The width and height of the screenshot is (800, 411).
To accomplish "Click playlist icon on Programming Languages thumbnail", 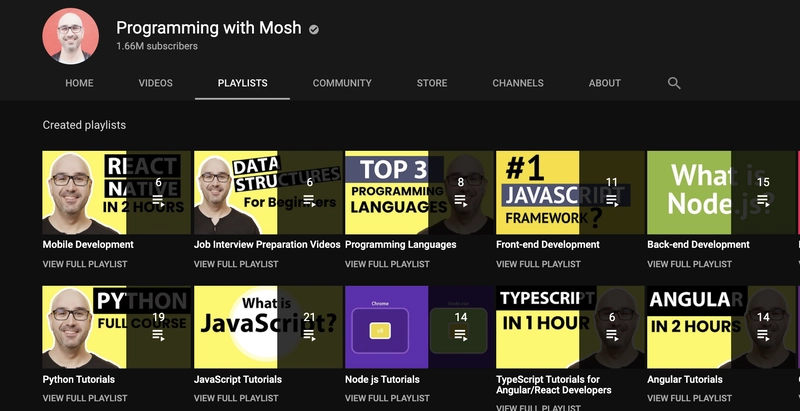I will pyautogui.click(x=461, y=200).
